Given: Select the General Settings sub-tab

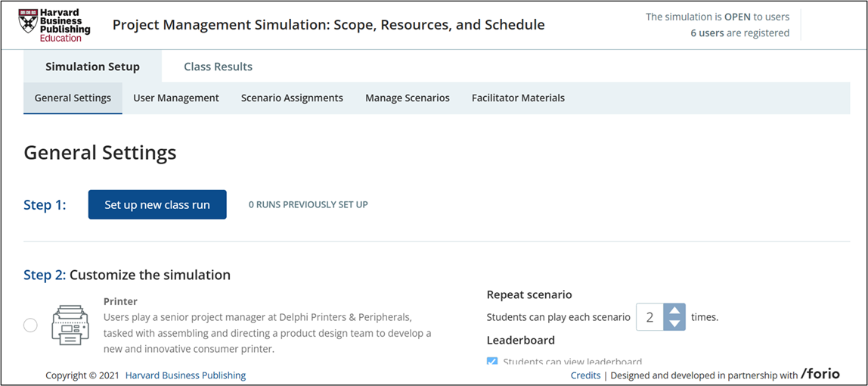Looking at the screenshot, I should click(x=73, y=98).
